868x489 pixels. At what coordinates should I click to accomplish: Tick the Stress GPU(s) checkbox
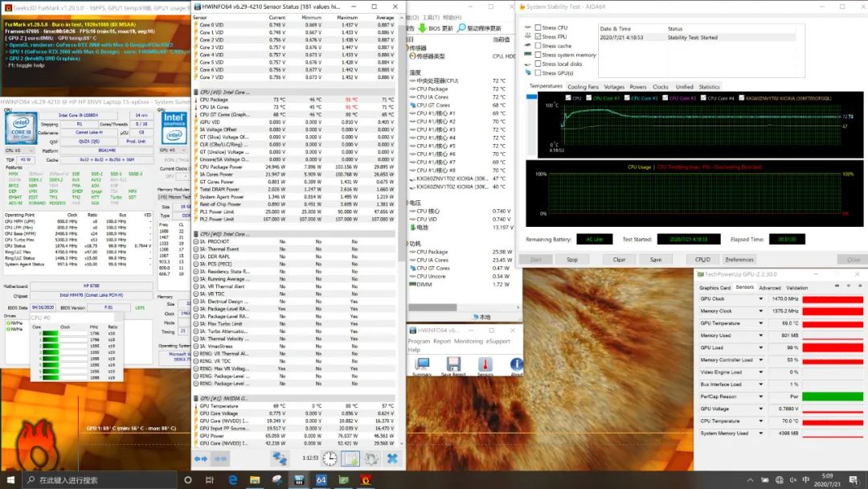tap(538, 73)
